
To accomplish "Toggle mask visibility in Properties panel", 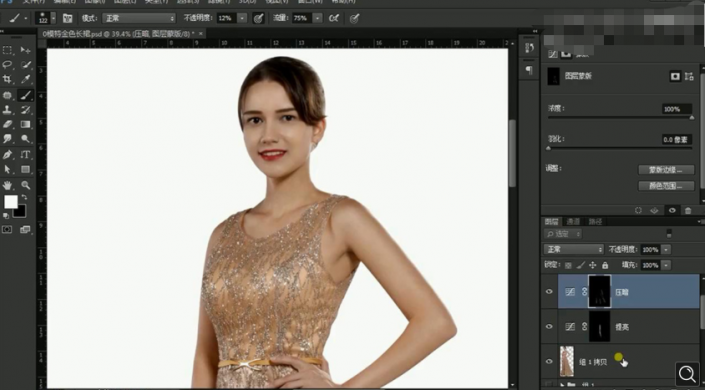I will click(672, 211).
